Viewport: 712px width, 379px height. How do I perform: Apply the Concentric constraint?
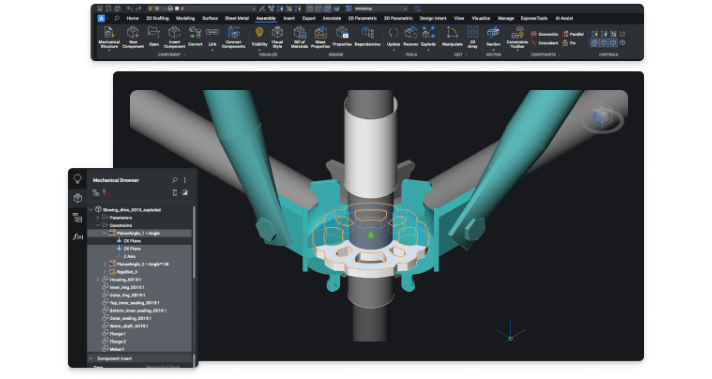click(544, 34)
